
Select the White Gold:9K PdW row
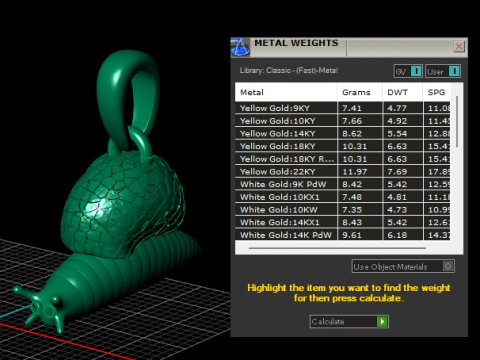343,184
